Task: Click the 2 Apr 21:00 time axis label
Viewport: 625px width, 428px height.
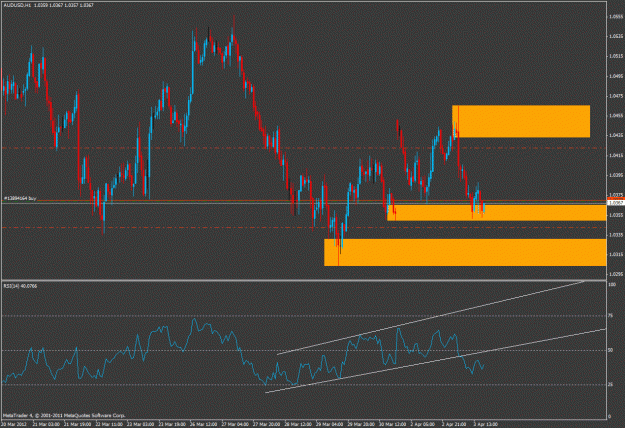Action: (x=454, y=424)
